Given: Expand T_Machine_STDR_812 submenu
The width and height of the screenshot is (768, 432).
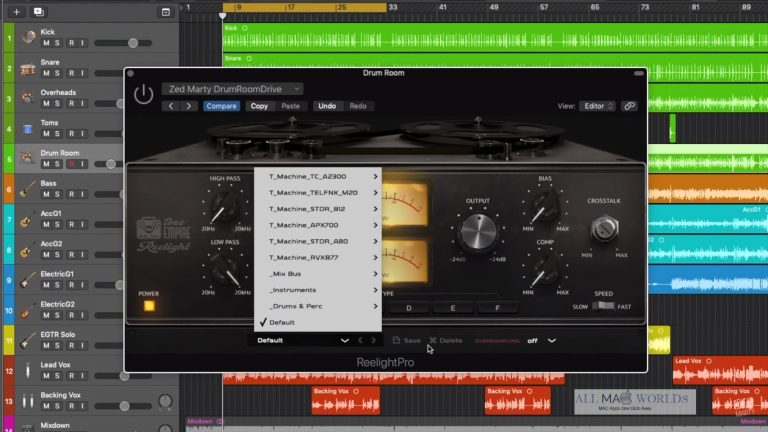Looking at the screenshot, I should tap(318, 209).
